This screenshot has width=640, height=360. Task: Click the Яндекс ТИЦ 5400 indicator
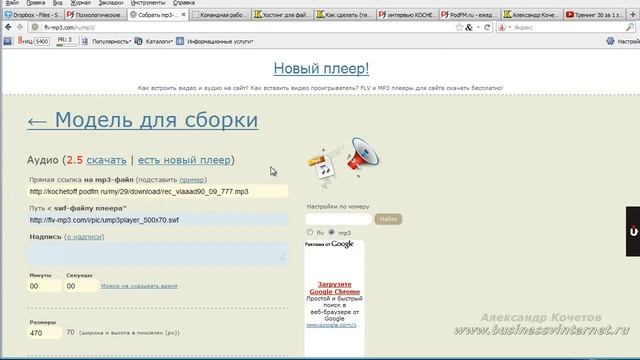(x=33, y=41)
